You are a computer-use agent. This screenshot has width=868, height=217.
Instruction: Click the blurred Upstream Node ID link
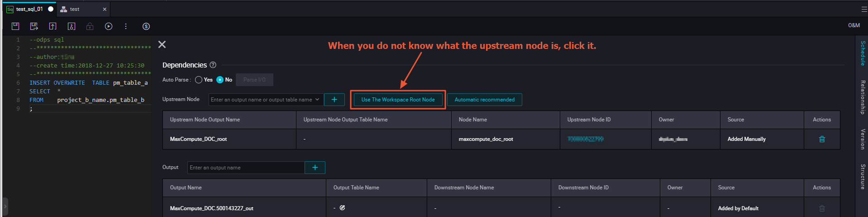[x=585, y=139]
